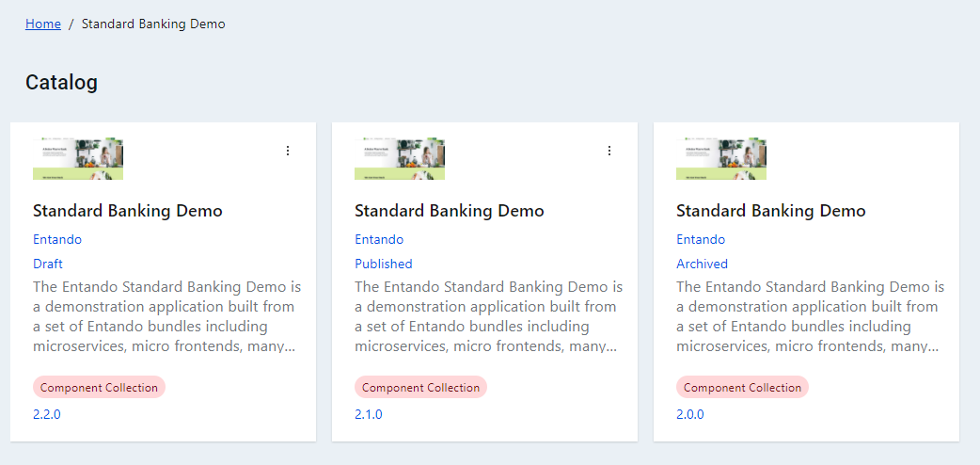
Task: Click the Entando link on the Archived card
Action: click(x=701, y=239)
